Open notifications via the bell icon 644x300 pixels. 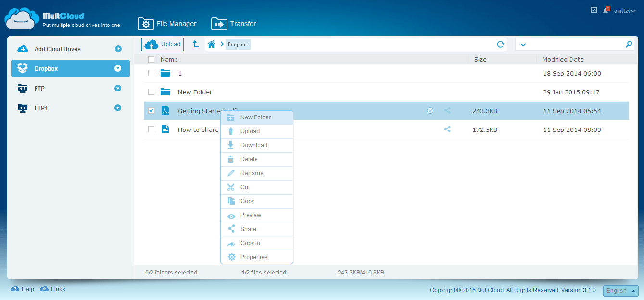(606, 9)
